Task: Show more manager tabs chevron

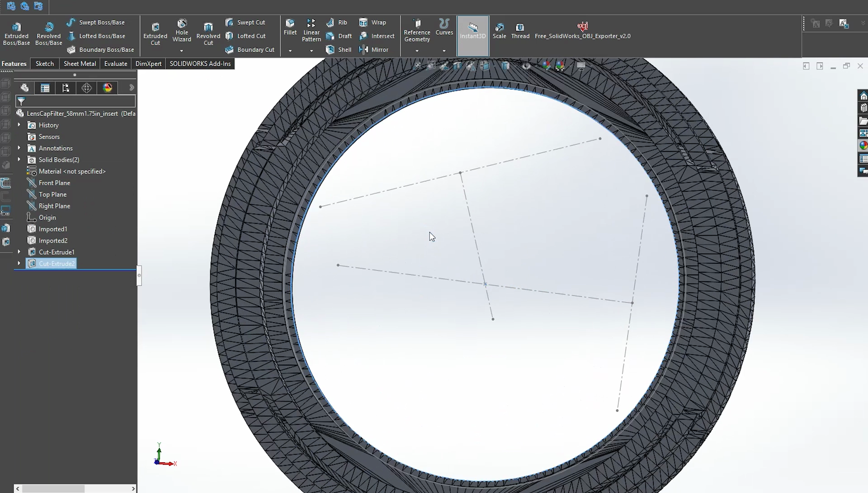Action: 132,88
